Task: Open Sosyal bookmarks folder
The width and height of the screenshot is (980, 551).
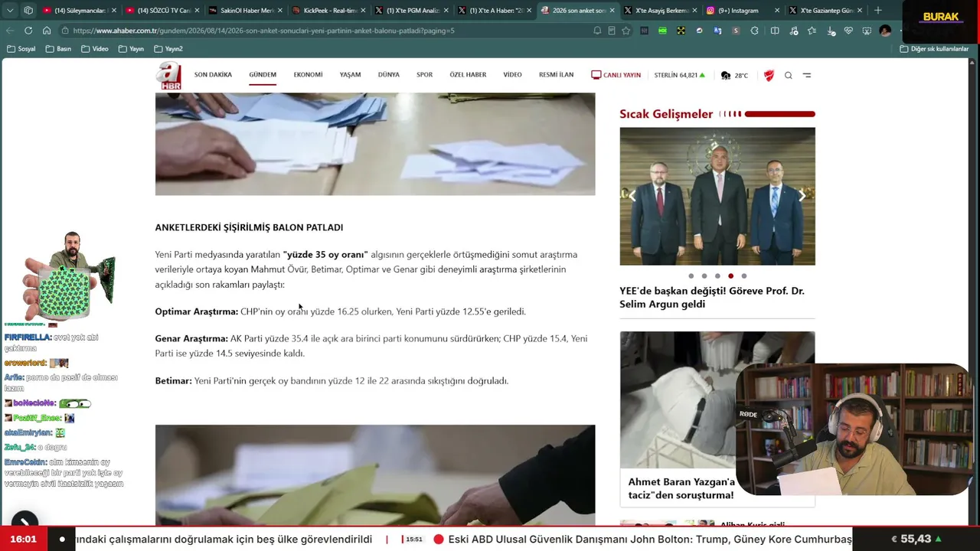Action: tap(21, 49)
